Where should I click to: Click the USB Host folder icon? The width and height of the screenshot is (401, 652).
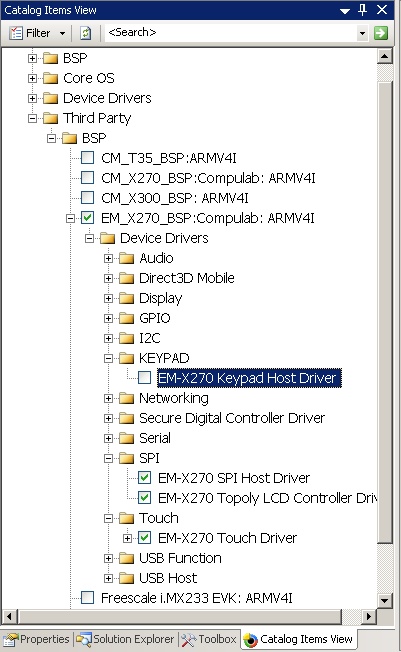[126, 578]
